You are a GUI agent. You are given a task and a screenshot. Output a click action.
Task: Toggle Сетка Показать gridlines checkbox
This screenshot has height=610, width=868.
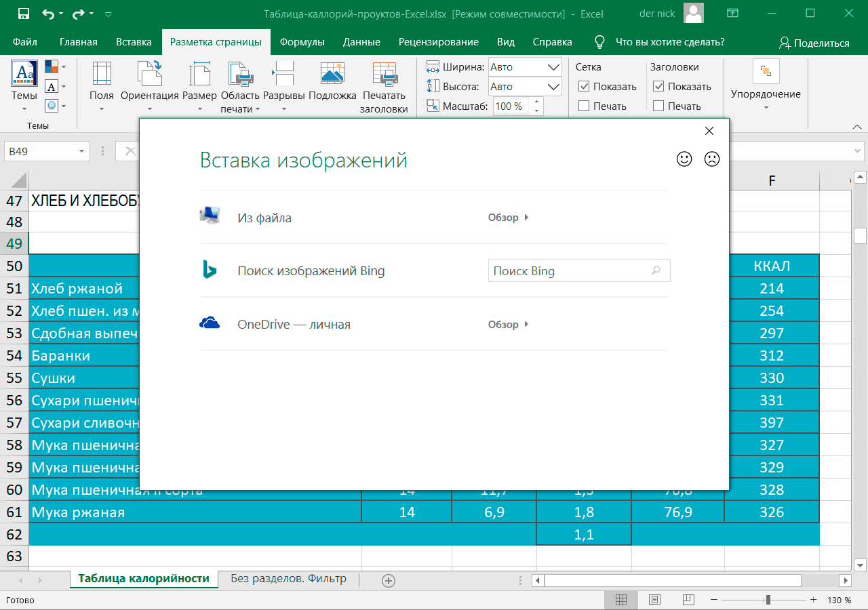point(583,86)
